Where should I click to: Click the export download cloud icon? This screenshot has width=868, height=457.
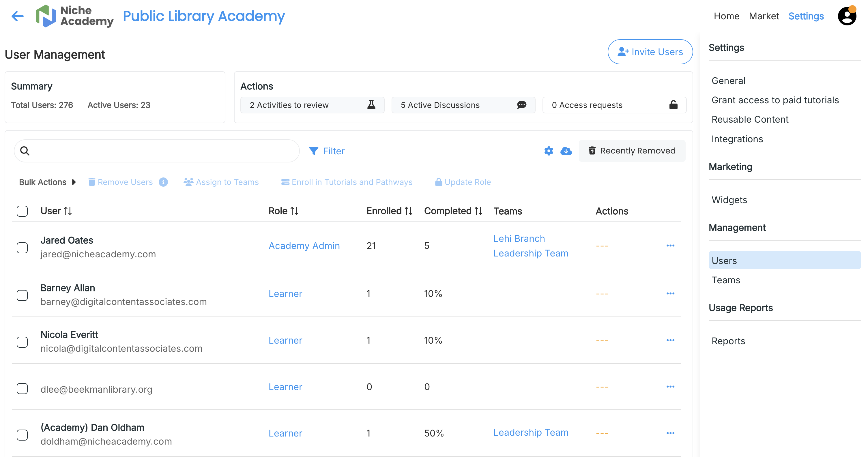pyautogui.click(x=566, y=151)
